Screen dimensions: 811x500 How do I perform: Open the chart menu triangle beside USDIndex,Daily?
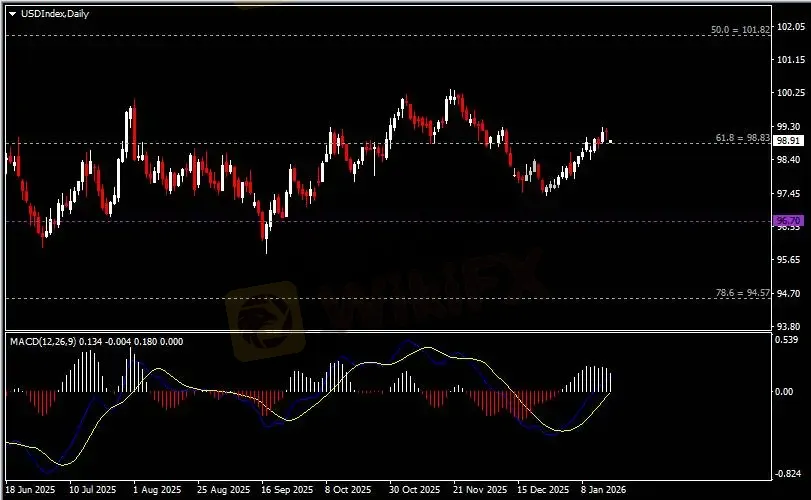pyautogui.click(x=12, y=14)
